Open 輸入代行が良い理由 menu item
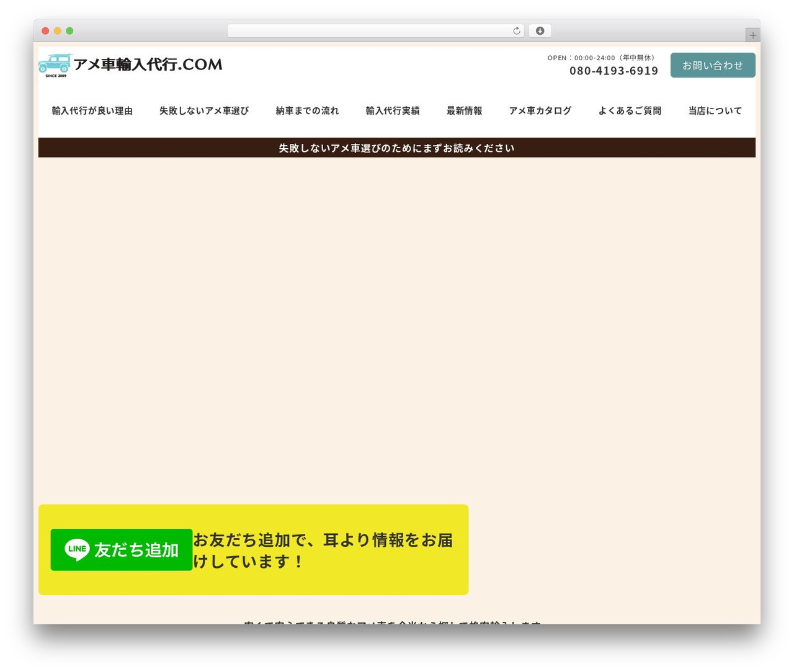The image size is (794, 672). pyautogui.click(x=92, y=111)
